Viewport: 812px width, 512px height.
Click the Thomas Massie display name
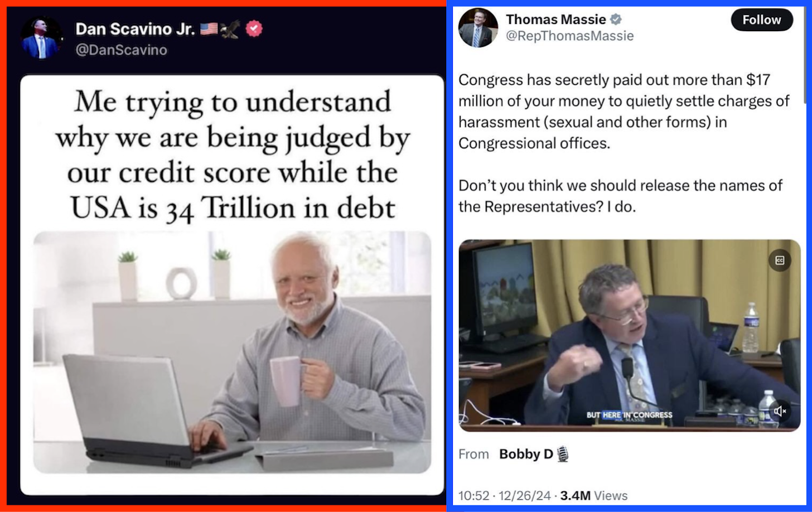tap(555, 20)
